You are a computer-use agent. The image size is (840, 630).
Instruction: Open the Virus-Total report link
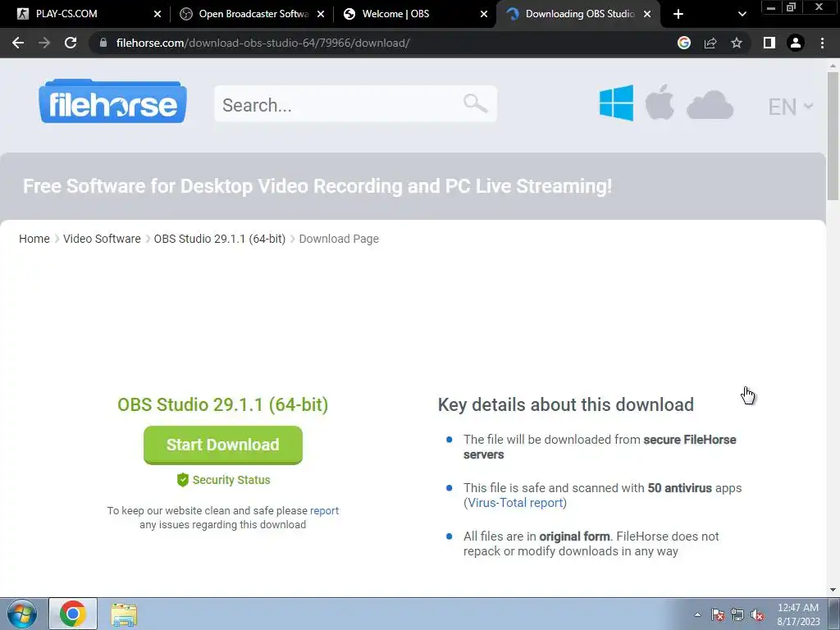click(x=515, y=503)
